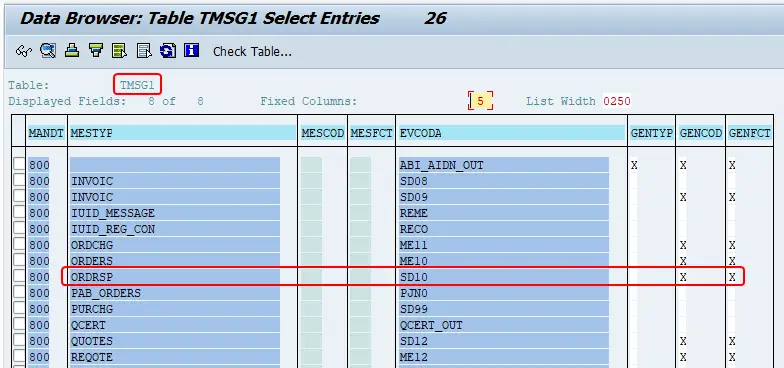784x368 pixels.
Task: Click the RECO event code cell
Action: point(504,229)
